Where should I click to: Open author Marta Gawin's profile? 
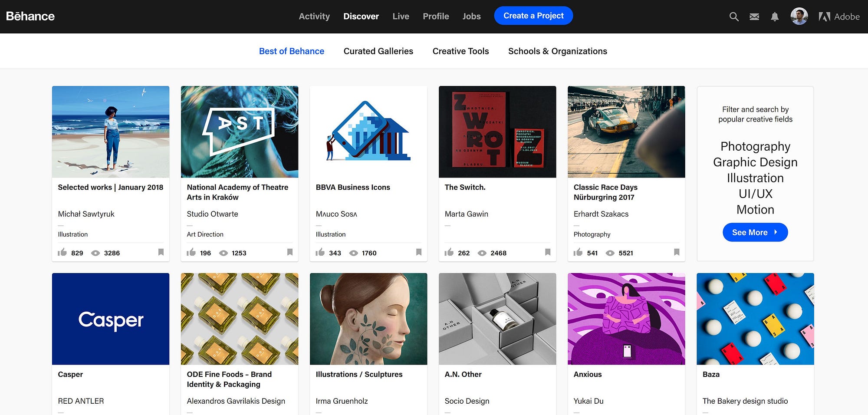click(466, 214)
